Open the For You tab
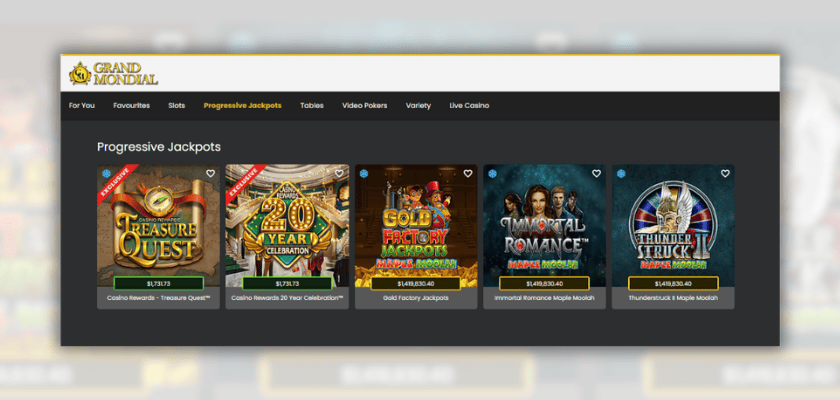Viewport: 840px width, 400px height. (82, 105)
